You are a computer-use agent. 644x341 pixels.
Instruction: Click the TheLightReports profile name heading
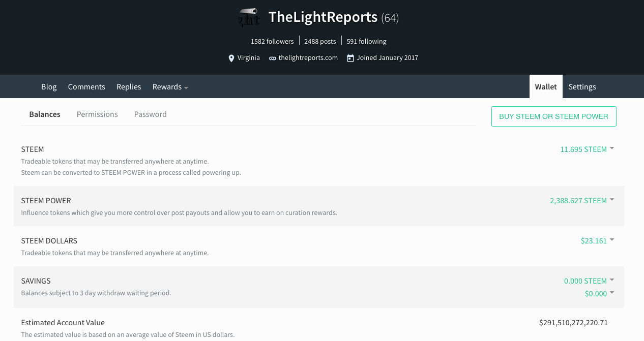323,17
